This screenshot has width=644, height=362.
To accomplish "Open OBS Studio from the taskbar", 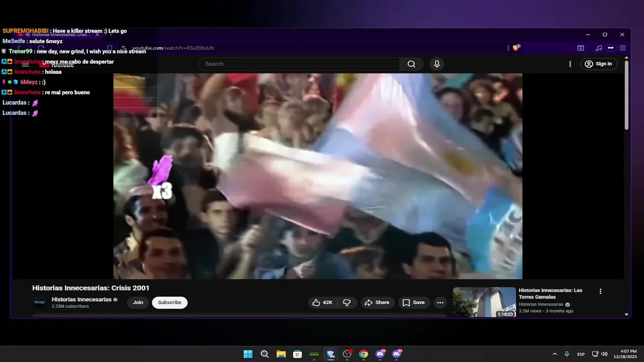I will [x=347, y=354].
